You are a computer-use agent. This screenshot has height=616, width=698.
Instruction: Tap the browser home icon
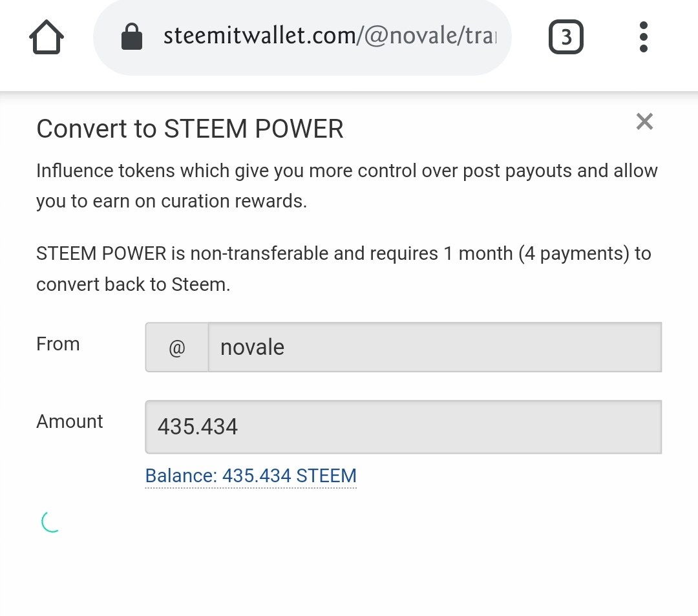pyautogui.click(x=47, y=37)
